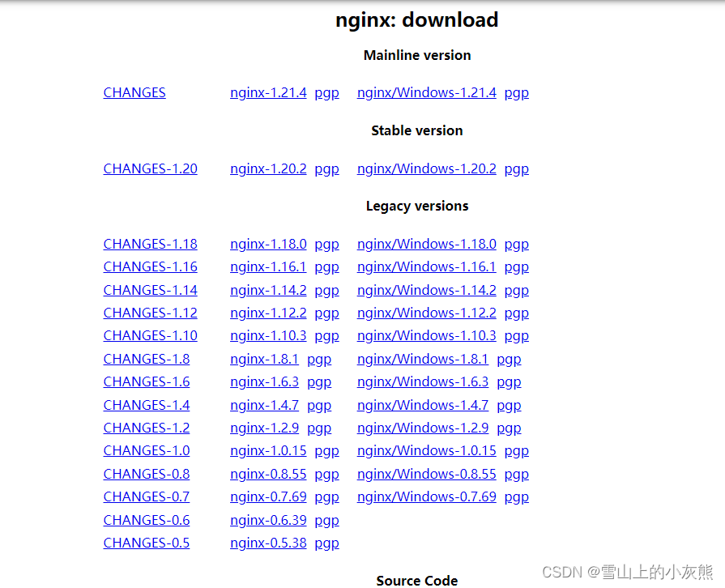725x588 pixels.
Task: Open CHANGES-1.4 link
Action: tap(146, 406)
